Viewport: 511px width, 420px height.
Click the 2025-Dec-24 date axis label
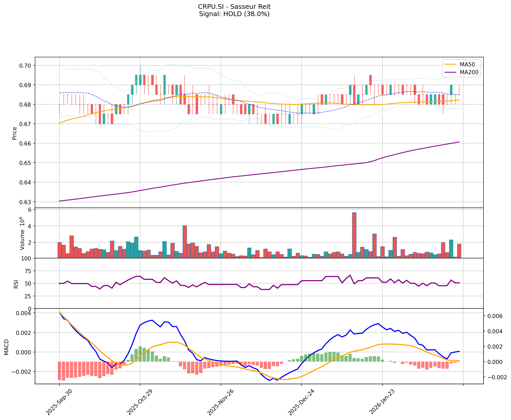click(302, 402)
